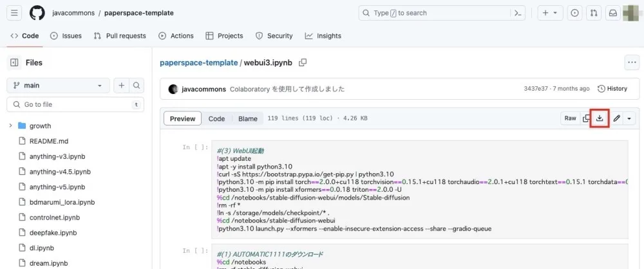The width and height of the screenshot is (644, 269).
Task: Open the user avatar menu
Action: click(x=631, y=13)
